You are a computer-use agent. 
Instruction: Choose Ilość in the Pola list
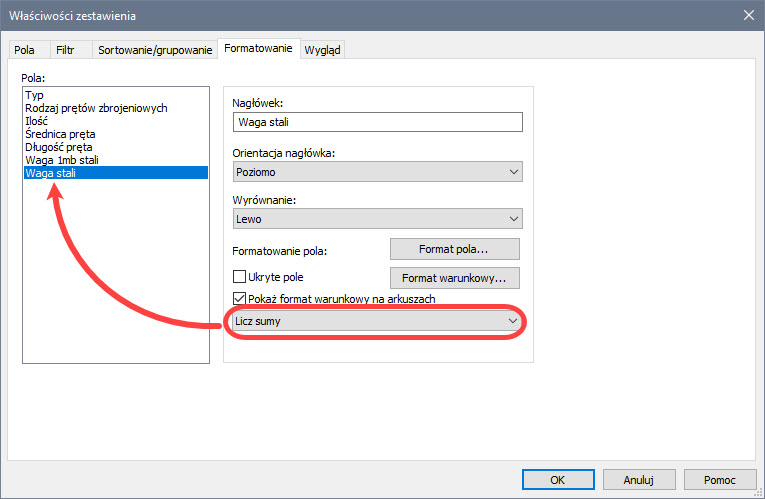[x=37, y=121]
